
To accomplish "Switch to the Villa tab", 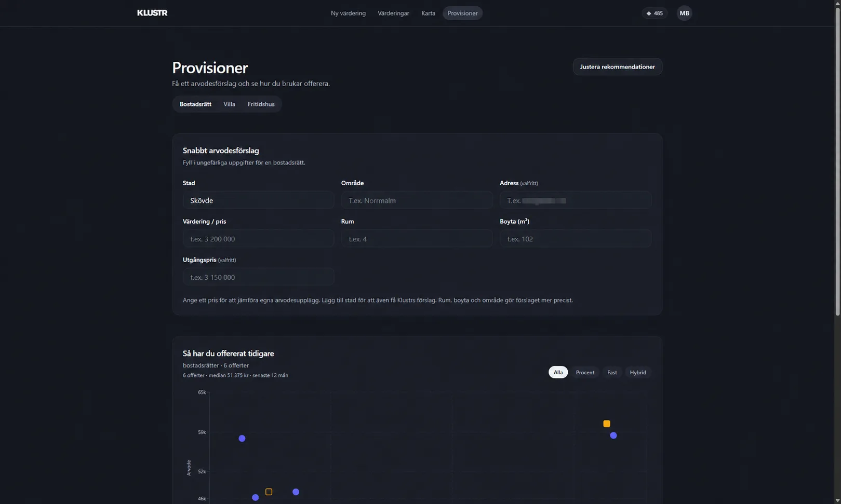I will (229, 104).
